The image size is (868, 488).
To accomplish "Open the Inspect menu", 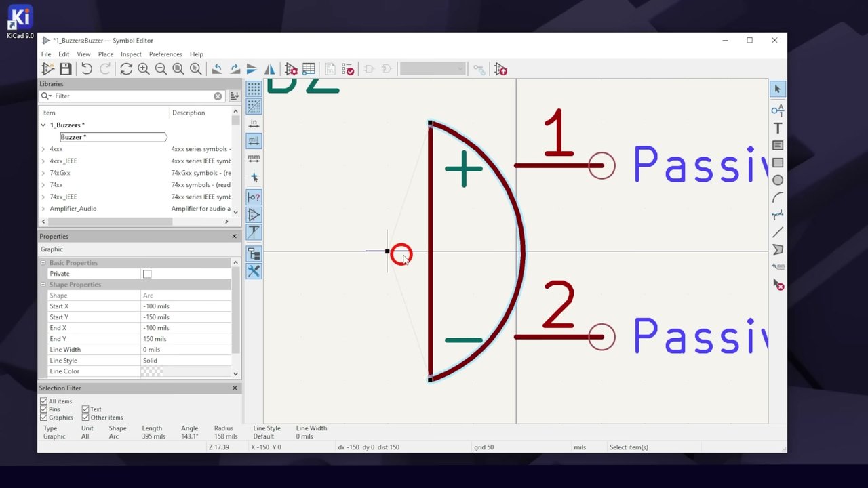I will pos(131,54).
